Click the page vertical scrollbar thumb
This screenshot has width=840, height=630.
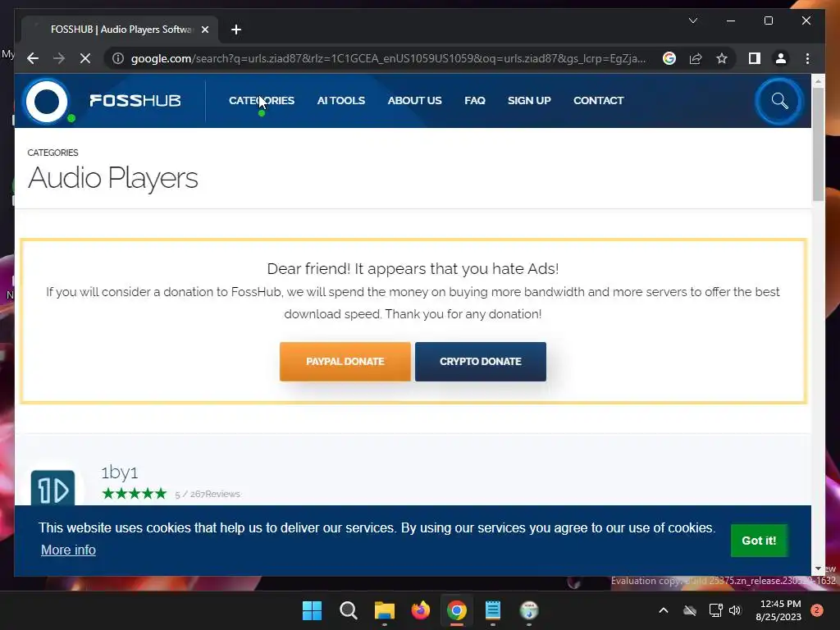[x=818, y=144]
